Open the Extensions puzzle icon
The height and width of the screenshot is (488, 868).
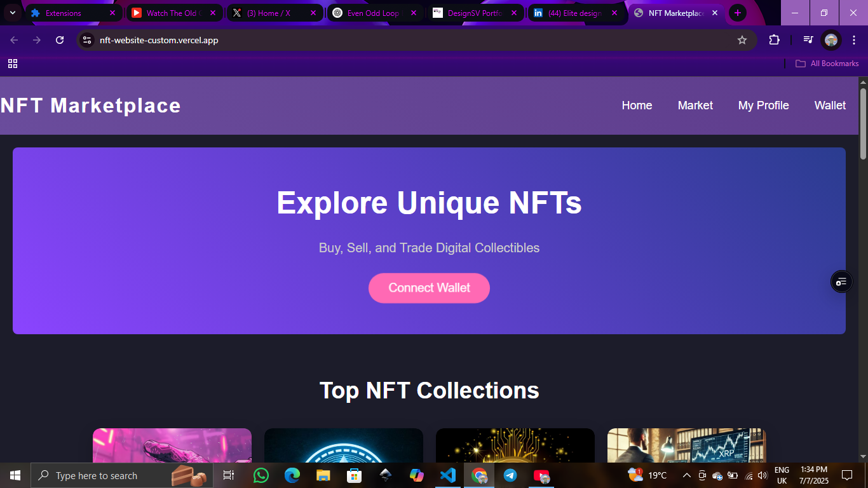[774, 40]
